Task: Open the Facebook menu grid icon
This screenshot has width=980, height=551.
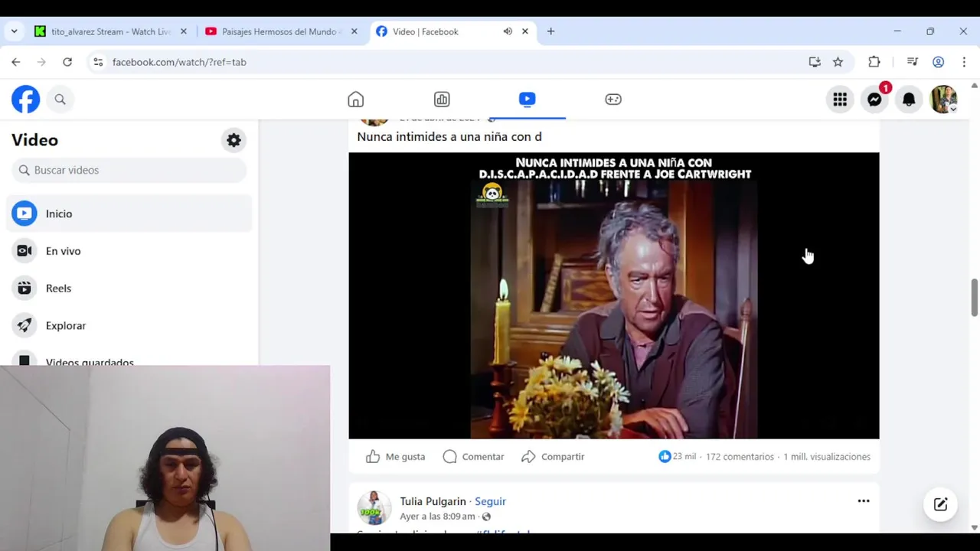Action: [840, 99]
